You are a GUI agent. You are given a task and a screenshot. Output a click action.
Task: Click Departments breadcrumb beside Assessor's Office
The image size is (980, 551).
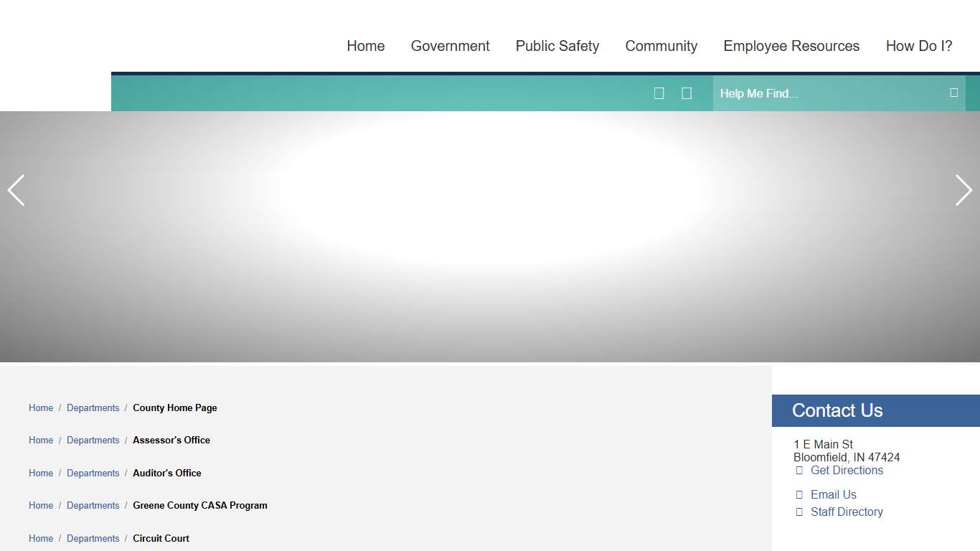pyautogui.click(x=93, y=441)
